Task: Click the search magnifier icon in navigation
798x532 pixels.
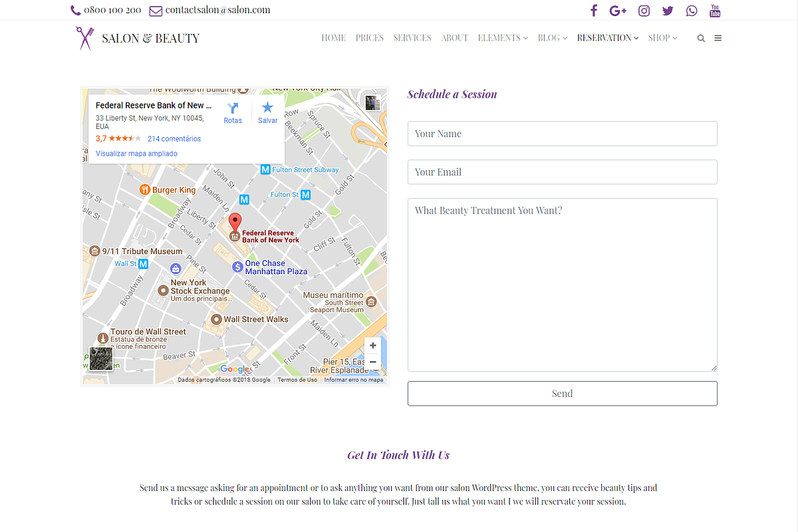Action: click(701, 39)
